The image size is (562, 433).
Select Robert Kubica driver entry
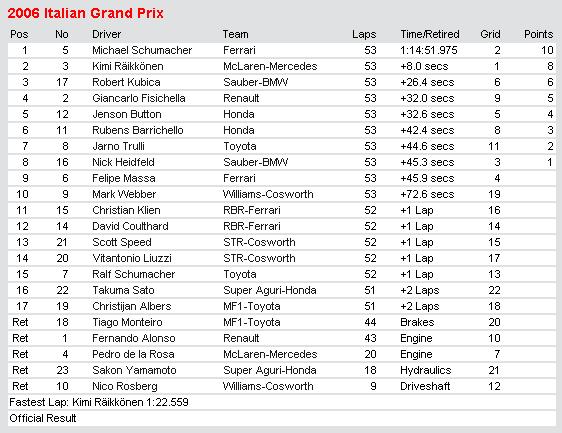126,82
